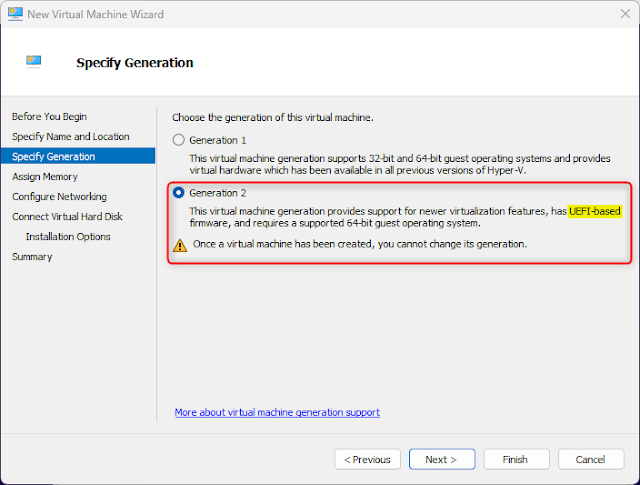Click the yellow warning triangle icon
Screen dimensions: 640x485
tap(180, 245)
